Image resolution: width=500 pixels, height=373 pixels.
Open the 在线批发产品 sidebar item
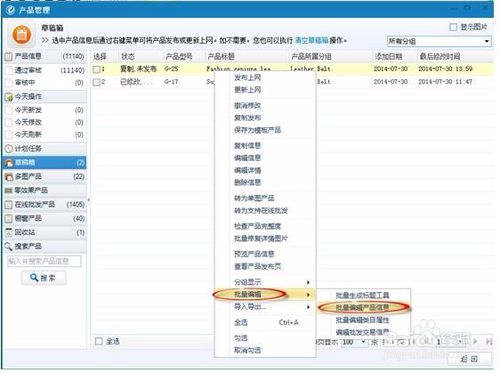(45, 205)
